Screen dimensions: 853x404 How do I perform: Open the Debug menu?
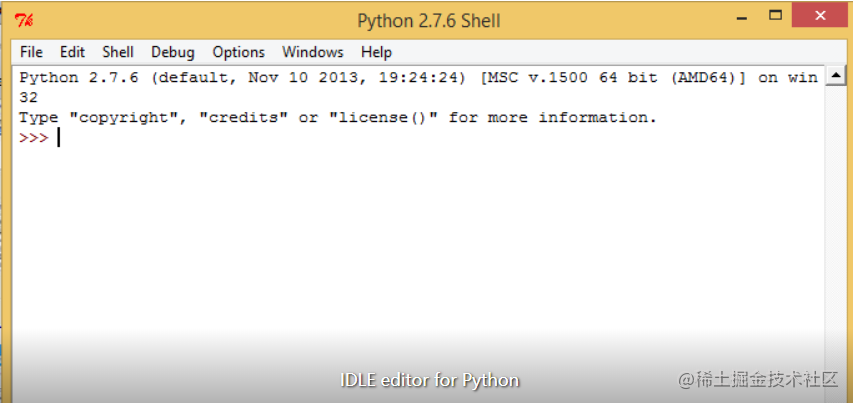pos(173,52)
